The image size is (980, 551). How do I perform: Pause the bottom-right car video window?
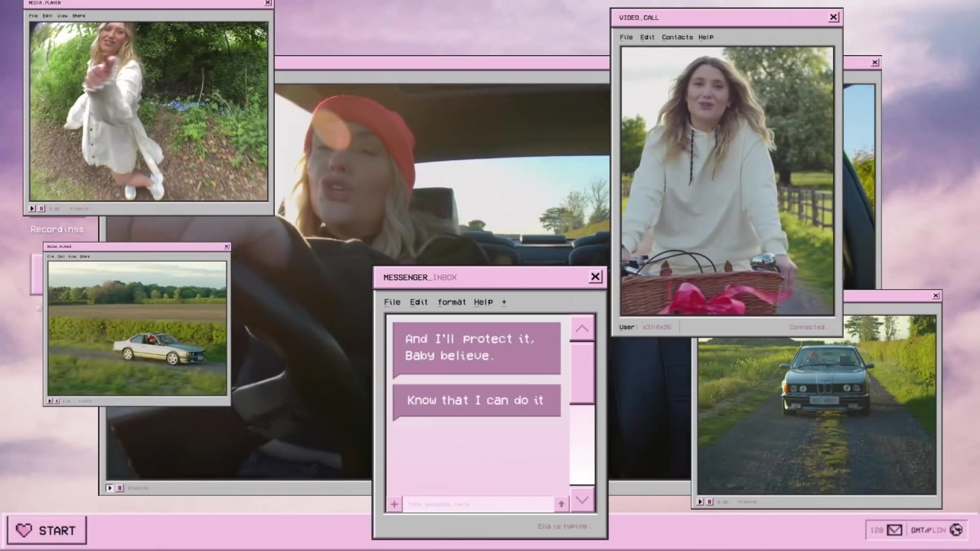[709, 502]
